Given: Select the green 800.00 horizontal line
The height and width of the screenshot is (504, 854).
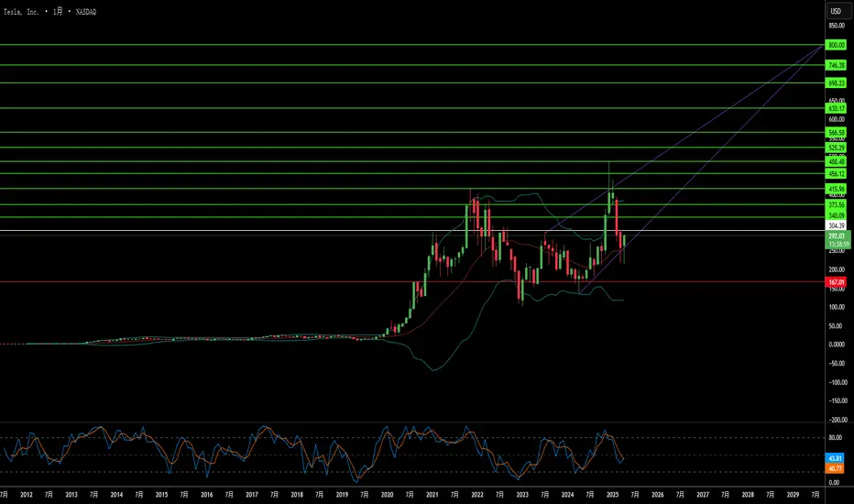Looking at the screenshot, I should (412, 45).
